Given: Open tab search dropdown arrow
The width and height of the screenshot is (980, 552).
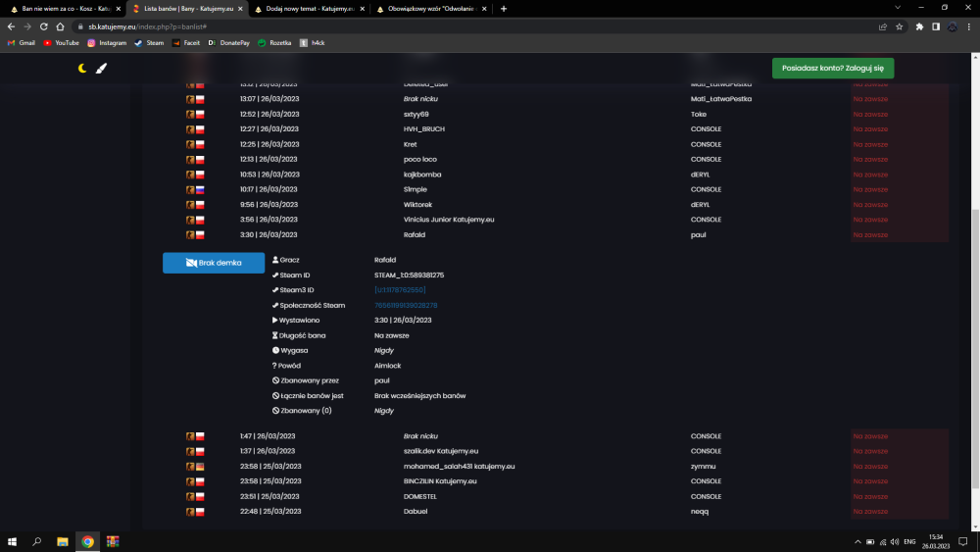Looking at the screenshot, I should (898, 8).
